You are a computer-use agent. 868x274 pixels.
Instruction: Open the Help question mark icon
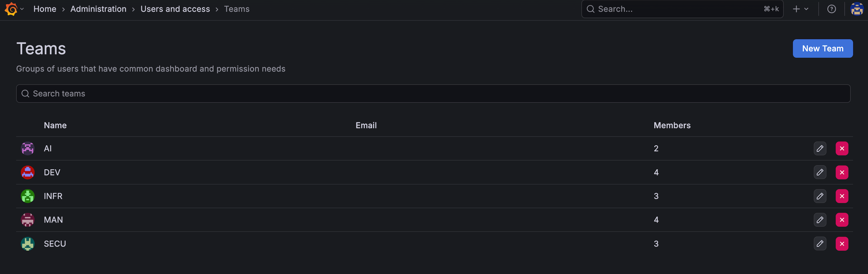point(832,9)
